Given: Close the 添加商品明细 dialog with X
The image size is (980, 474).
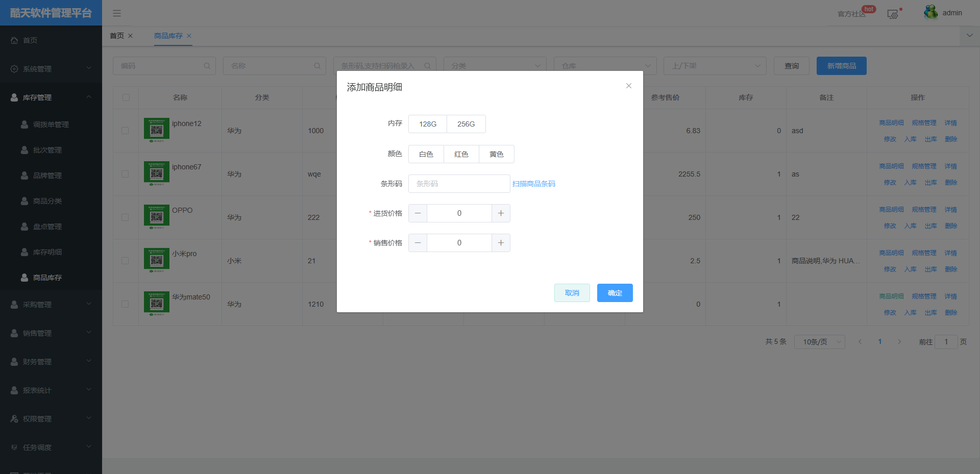Looking at the screenshot, I should point(629,86).
